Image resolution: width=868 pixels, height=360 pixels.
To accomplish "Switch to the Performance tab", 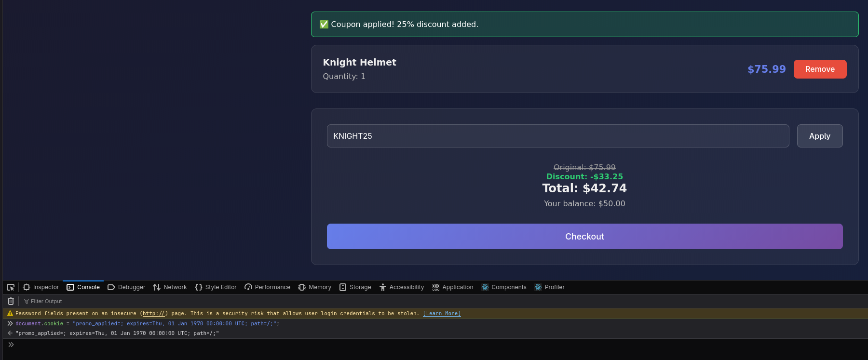I will [268, 287].
